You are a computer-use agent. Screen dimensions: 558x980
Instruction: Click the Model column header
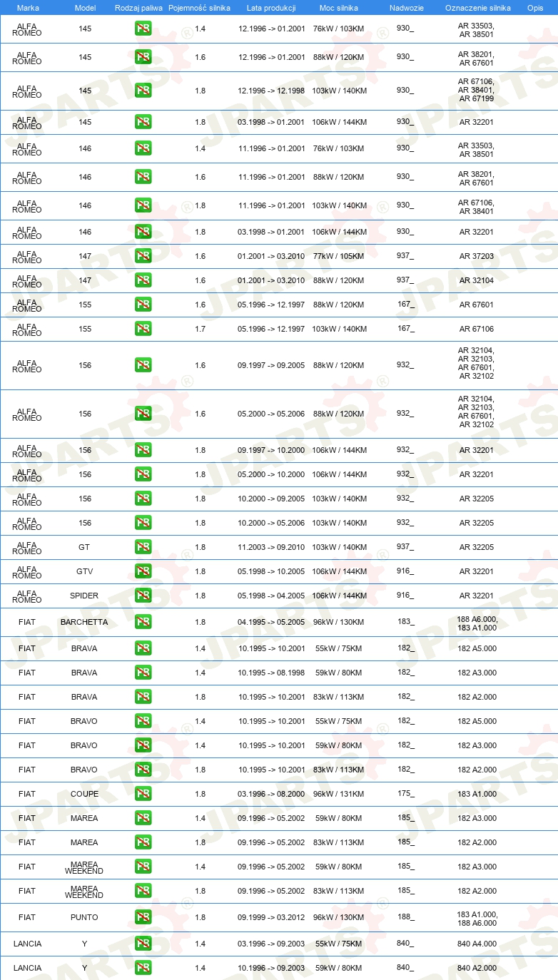coord(85,7)
